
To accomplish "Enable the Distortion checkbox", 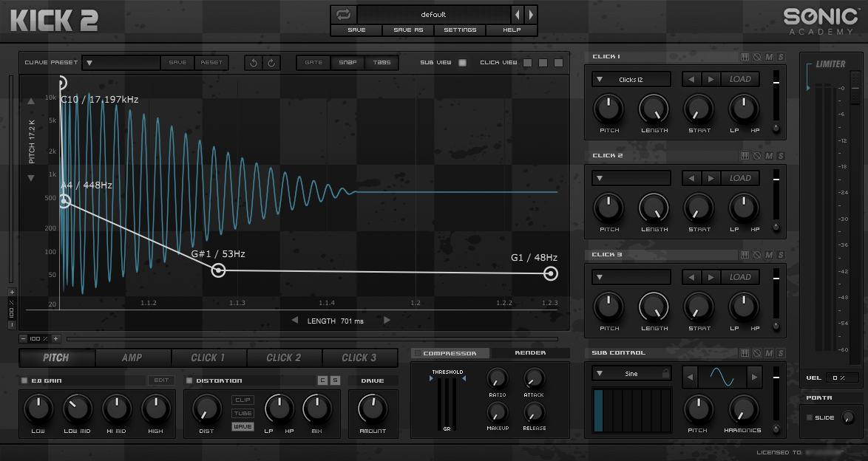I will 189,380.
